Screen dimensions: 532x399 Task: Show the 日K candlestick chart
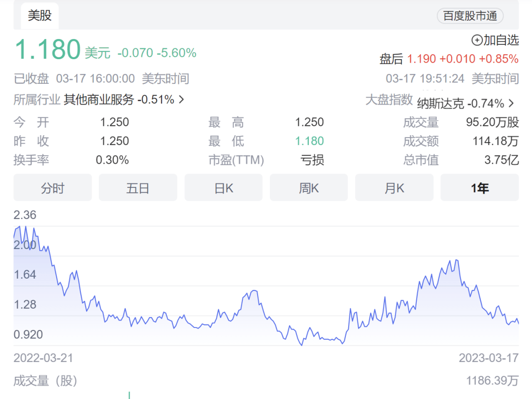click(x=224, y=188)
